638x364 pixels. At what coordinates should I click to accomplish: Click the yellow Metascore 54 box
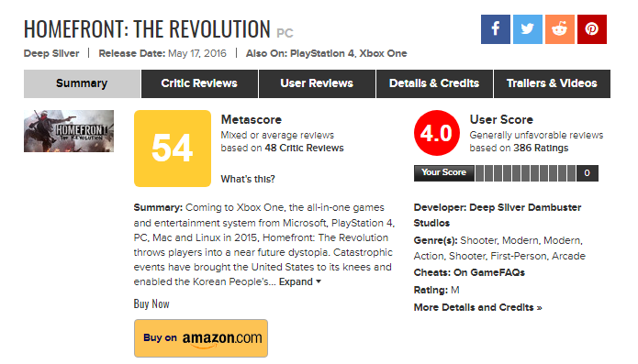(173, 149)
